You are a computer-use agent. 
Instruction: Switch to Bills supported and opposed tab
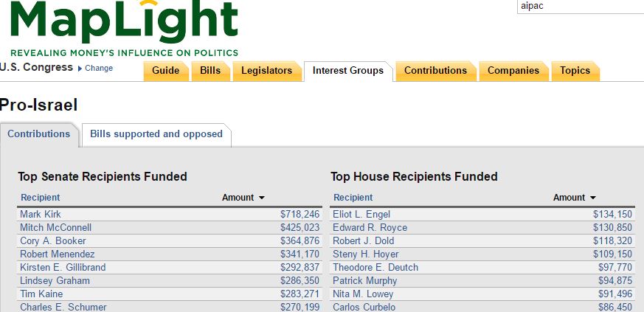[156, 134]
